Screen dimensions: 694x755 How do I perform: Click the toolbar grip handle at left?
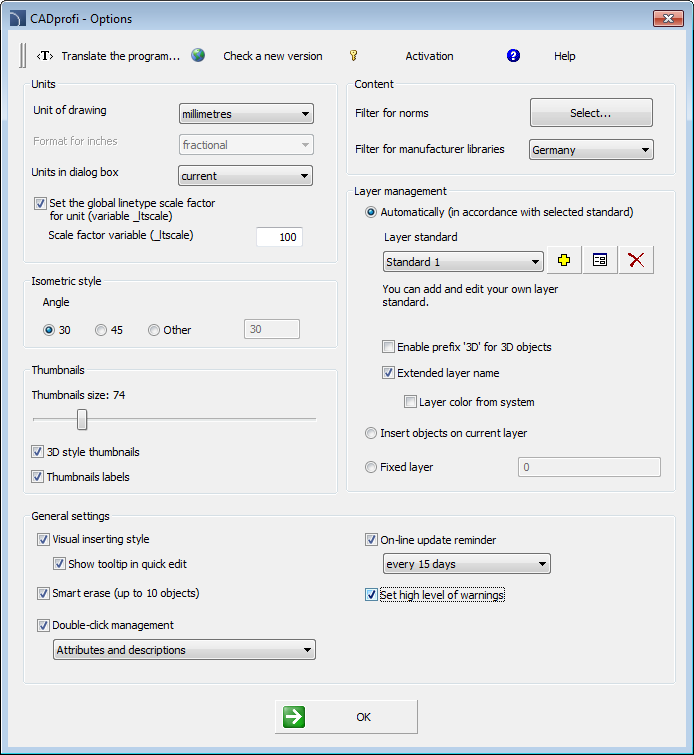tap(23, 55)
